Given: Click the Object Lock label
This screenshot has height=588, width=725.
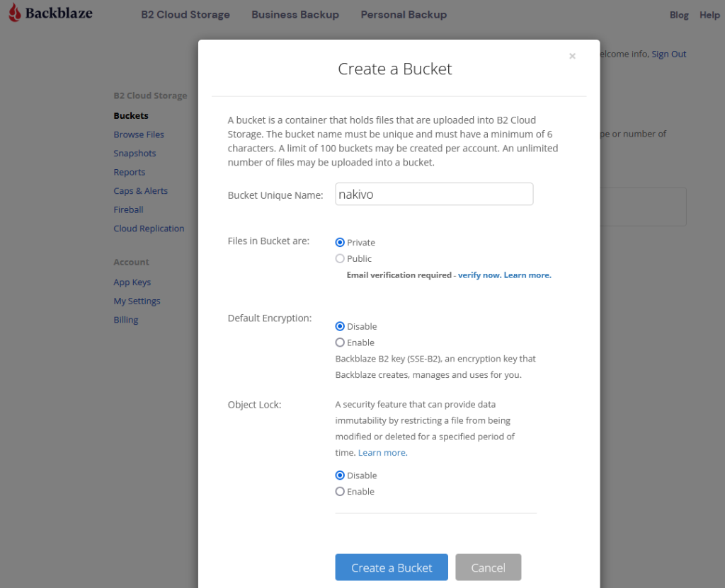Looking at the screenshot, I should click(x=254, y=405).
